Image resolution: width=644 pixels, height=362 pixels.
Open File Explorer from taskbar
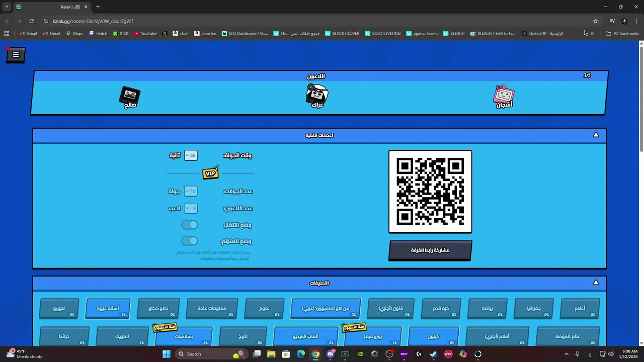pos(271,354)
